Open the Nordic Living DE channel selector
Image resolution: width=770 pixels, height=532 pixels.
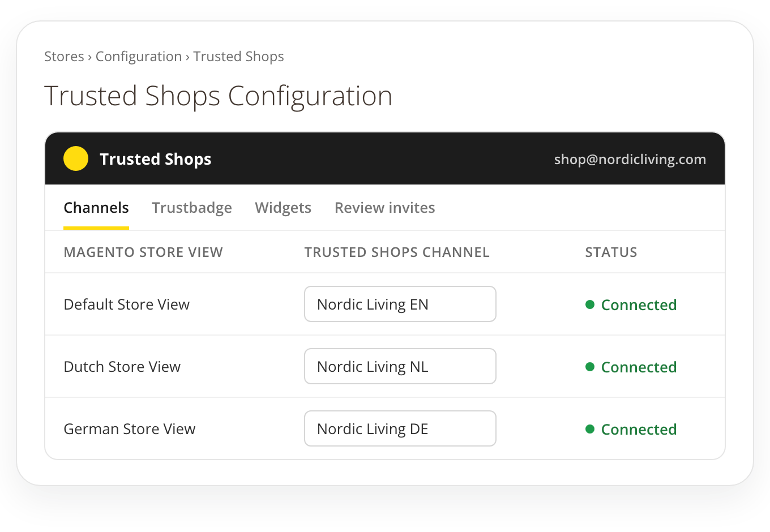tap(400, 428)
